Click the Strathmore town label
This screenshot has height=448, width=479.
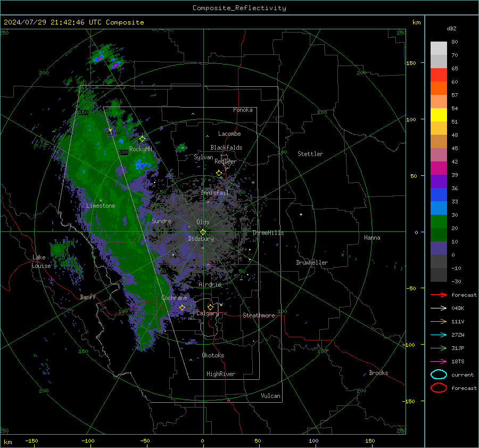[x=259, y=315]
